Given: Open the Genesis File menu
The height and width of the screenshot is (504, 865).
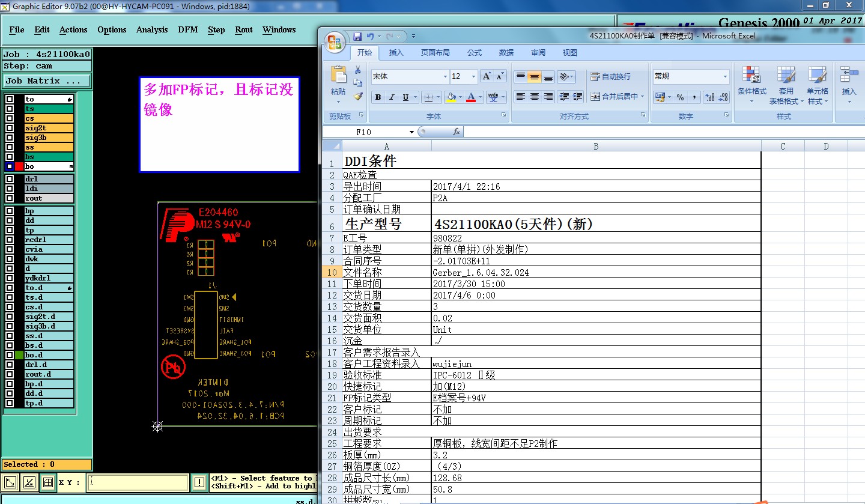Looking at the screenshot, I should (x=17, y=29).
